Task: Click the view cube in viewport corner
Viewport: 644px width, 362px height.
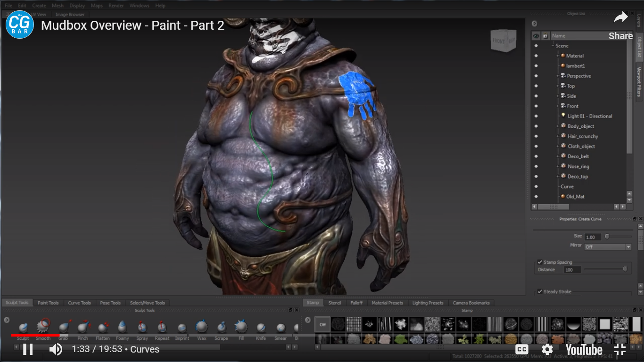Action: 503,42
